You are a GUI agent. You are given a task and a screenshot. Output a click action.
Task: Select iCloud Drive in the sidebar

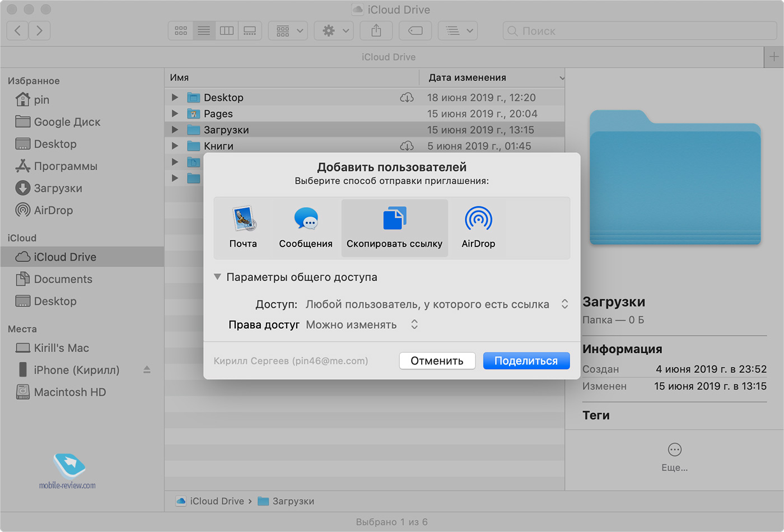pos(82,257)
